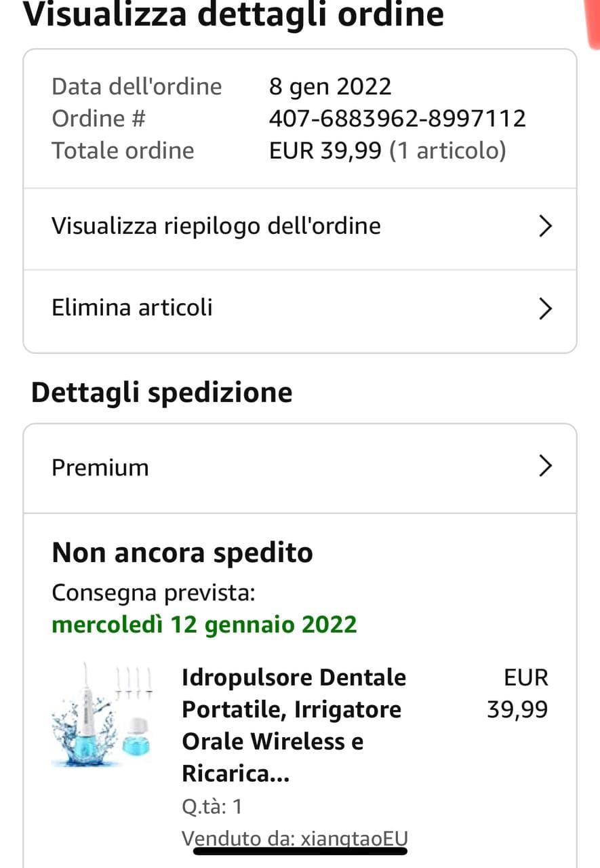Image resolution: width=600 pixels, height=868 pixels.
Task: Click the green delivery date mercoledì 12 gennaio 2022
Action: (x=204, y=624)
